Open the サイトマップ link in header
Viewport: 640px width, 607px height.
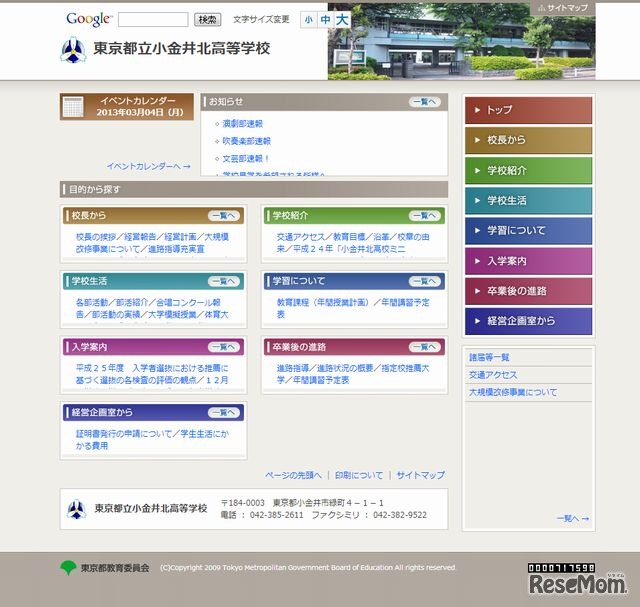click(x=563, y=8)
